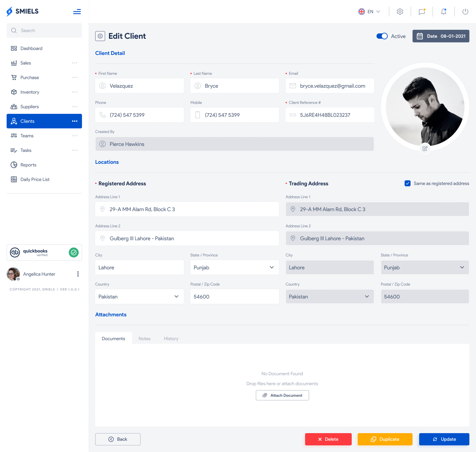This screenshot has height=452, width=476.
Task: Edit the client profile photo
Action: pyautogui.click(x=425, y=149)
